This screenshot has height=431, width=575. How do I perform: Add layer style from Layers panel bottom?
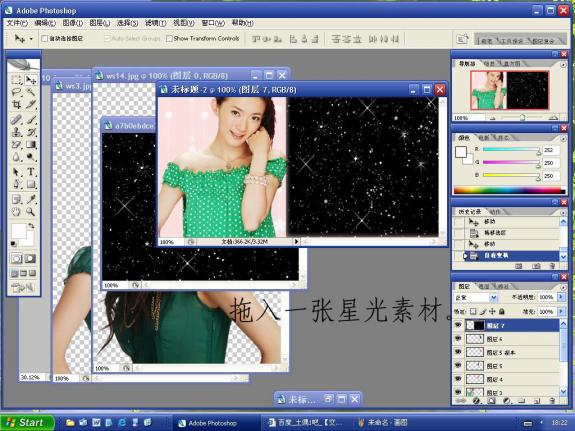coord(476,401)
